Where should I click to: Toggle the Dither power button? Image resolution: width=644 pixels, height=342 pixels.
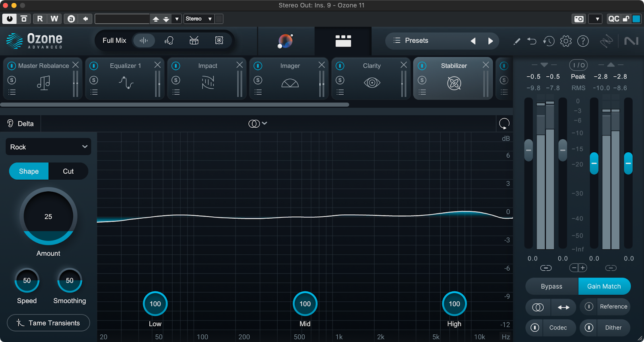(589, 328)
